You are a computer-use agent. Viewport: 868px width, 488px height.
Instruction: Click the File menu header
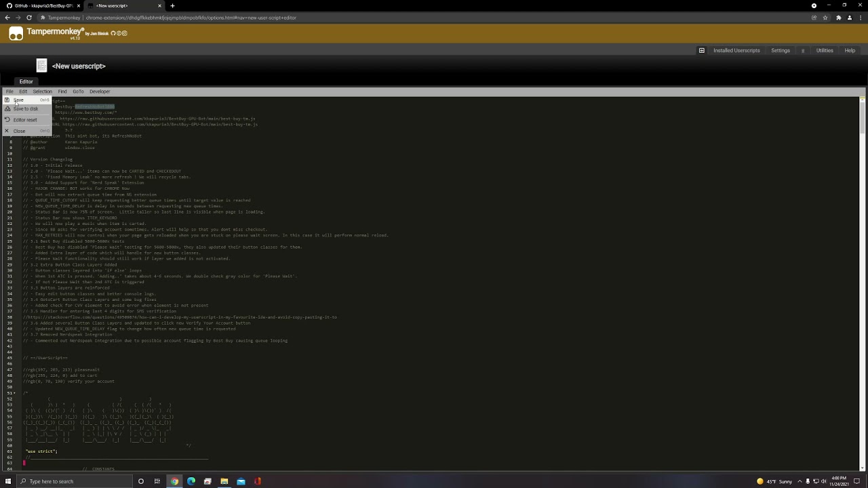pyautogui.click(x=9, y=91)
